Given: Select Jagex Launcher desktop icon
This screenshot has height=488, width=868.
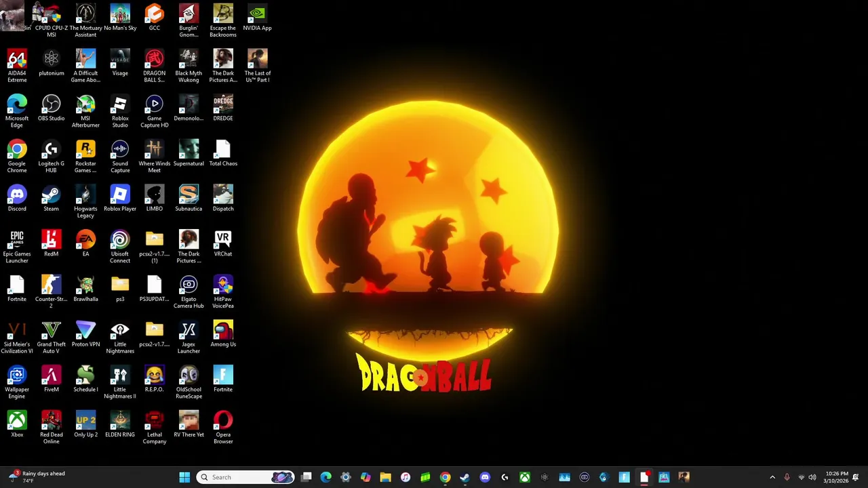Looking at the screenshot, I should click(x=189, y=337).
